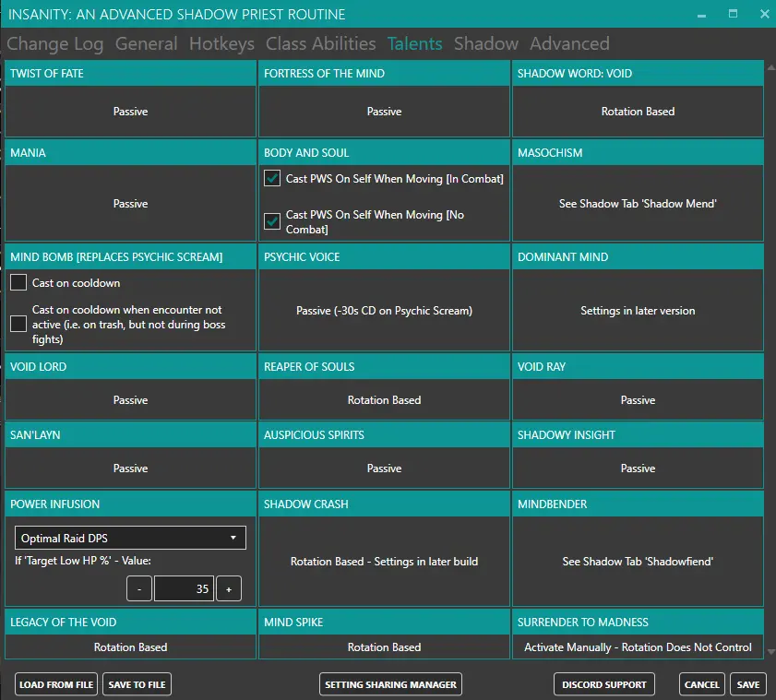776x700 pixels.
Task: Go to the Class Abilities tab
Action: [x=321, y=44]
